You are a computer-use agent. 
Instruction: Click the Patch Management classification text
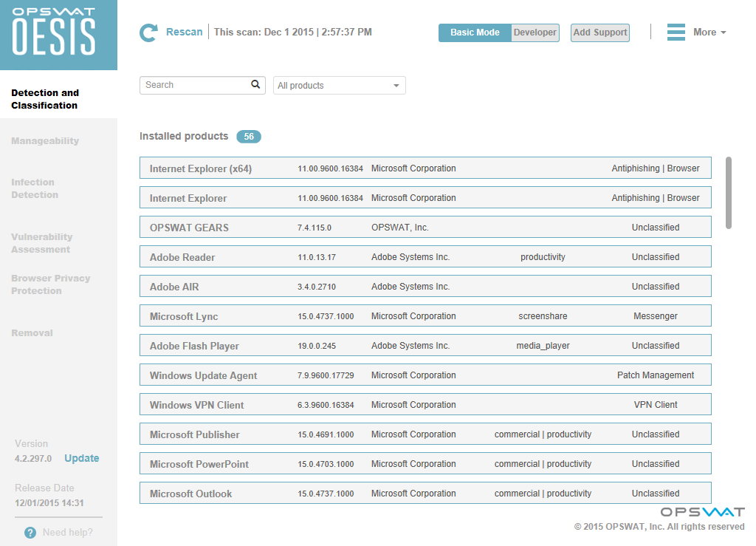pos(656,375)
